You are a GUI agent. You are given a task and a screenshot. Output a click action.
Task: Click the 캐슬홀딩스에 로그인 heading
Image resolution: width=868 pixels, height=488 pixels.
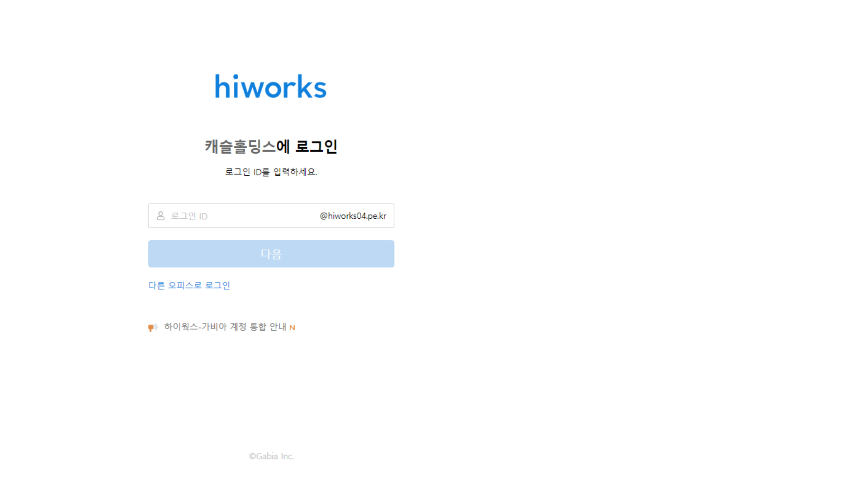point(271,146)
